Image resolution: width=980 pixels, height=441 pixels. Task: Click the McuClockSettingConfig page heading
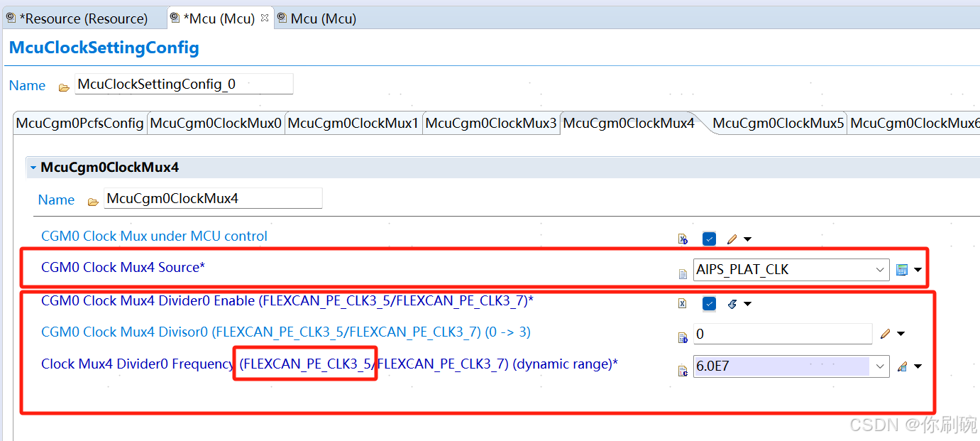(104, 48)
